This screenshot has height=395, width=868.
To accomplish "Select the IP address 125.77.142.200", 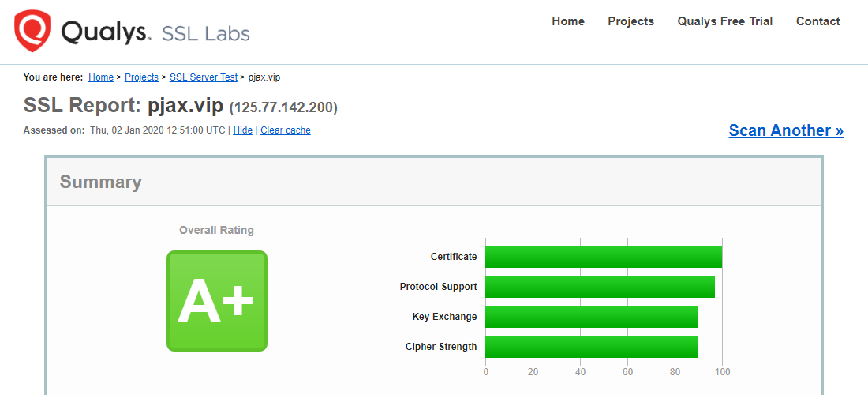I will [x=282, y=107].
